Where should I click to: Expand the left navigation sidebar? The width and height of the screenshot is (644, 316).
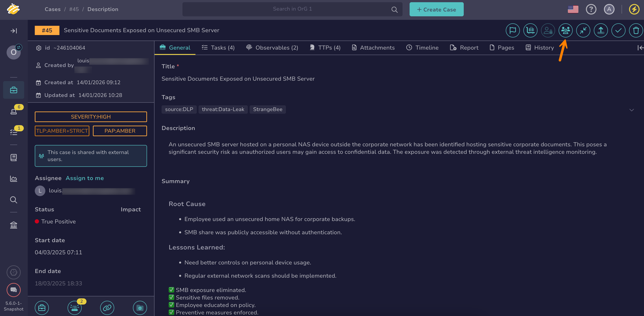(x=13, y=31)
